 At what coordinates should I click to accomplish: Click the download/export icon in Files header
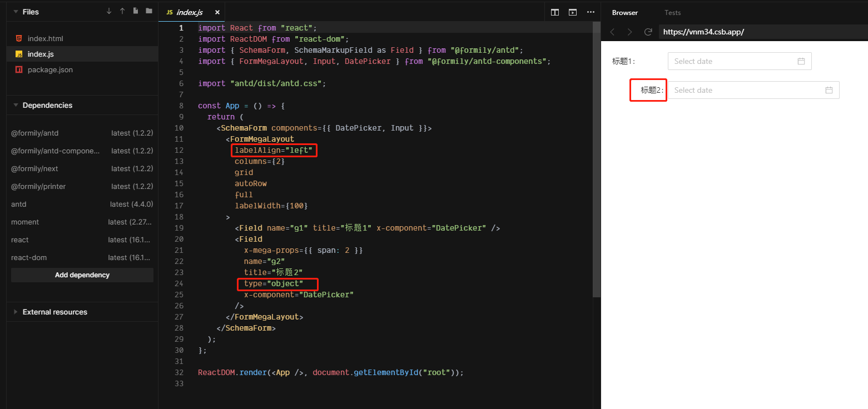pos(108,11)
